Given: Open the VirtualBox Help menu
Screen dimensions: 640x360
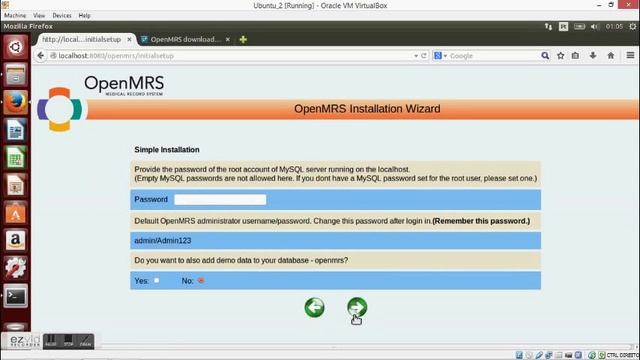Looking at the screenshot, I should 84,16.
